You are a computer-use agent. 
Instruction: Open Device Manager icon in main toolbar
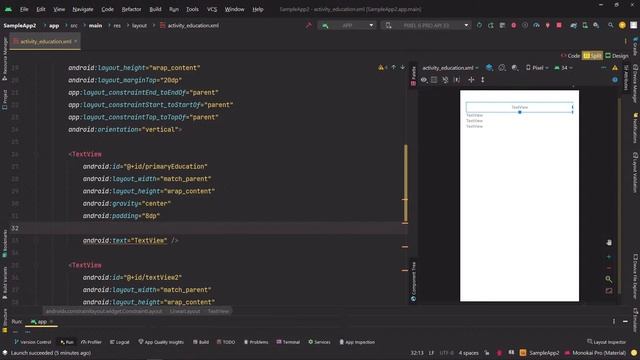click(585, 25)
